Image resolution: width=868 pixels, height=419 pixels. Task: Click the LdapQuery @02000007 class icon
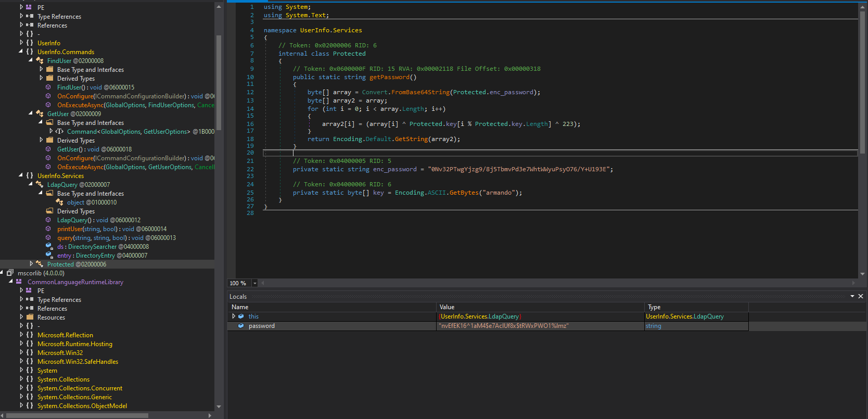pyautogui.click(x=40, y=184)
